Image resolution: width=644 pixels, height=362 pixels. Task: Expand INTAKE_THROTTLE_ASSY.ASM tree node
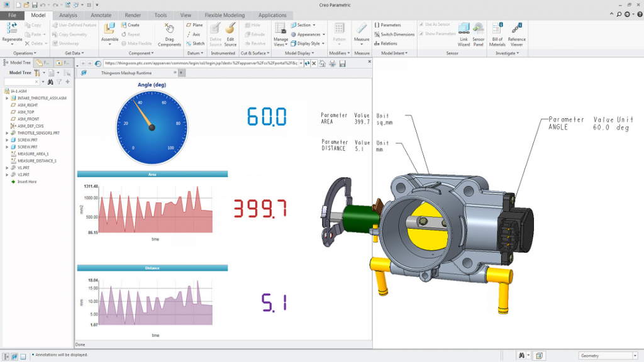(7, 99)
